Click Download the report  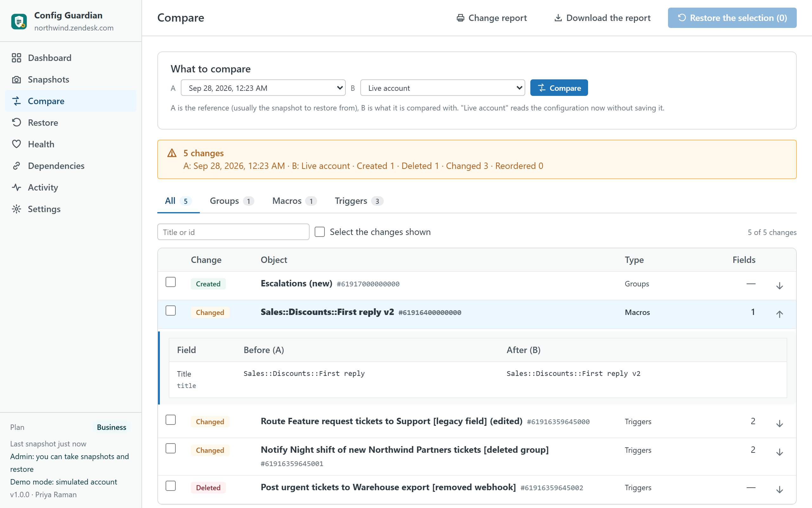pyautogui.click(x=602, y=18)
